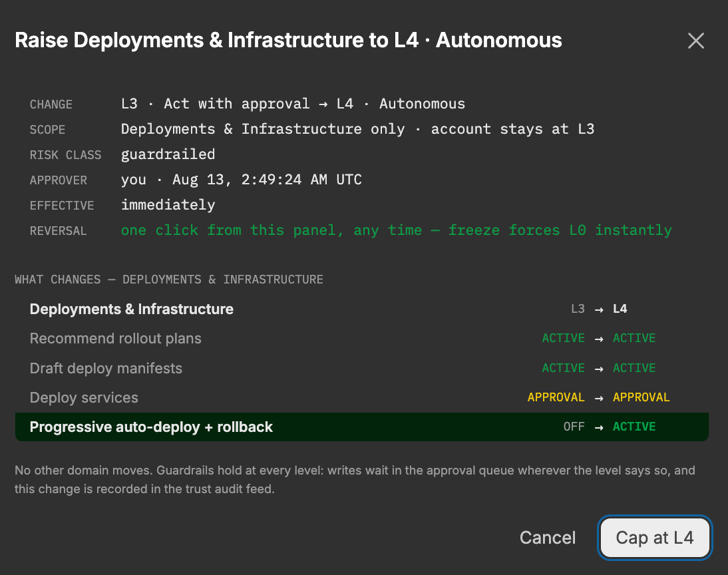Click the CHANGE field label
Viewport: 728px width, 575px height.
pyautogui.click(x=51, y=104)
